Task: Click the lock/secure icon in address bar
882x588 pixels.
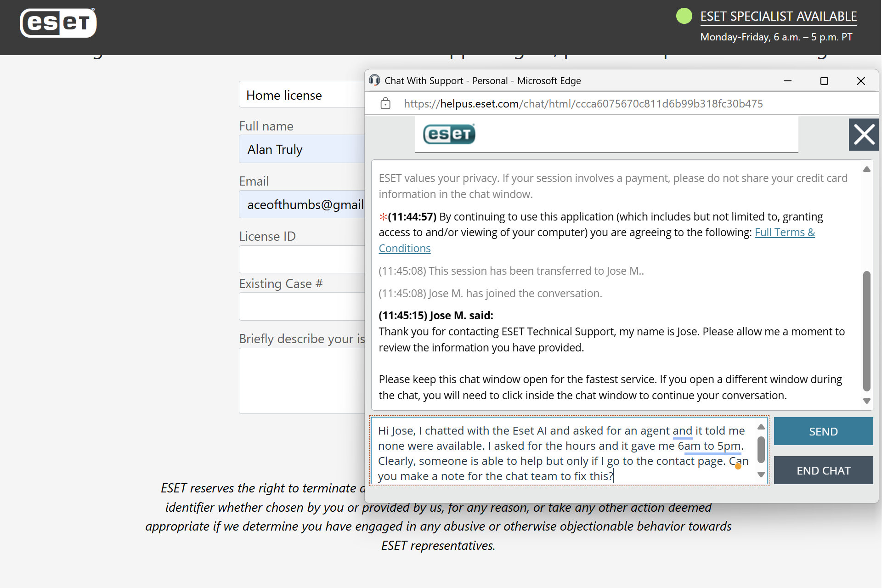Action: pos(384,103)
